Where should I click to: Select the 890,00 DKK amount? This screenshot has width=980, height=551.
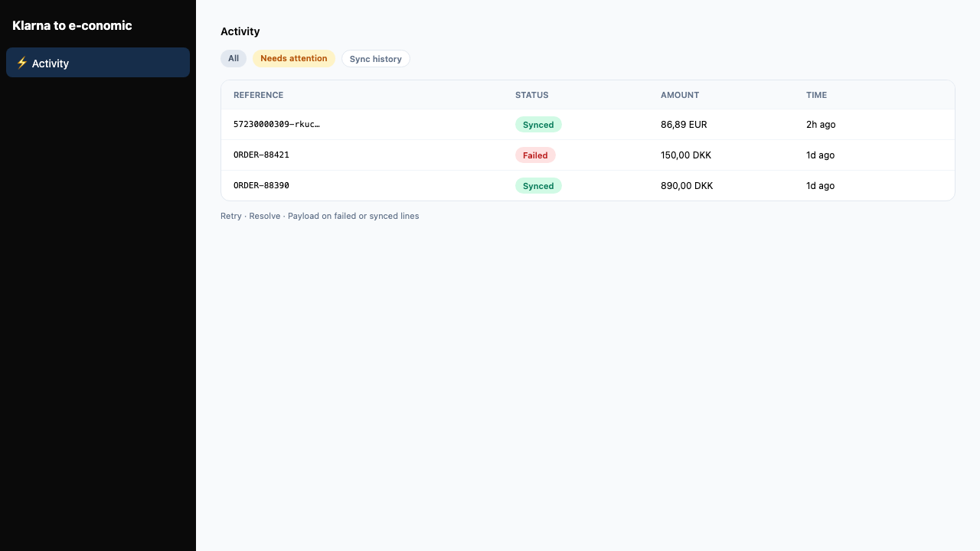[x=687, y=185]
